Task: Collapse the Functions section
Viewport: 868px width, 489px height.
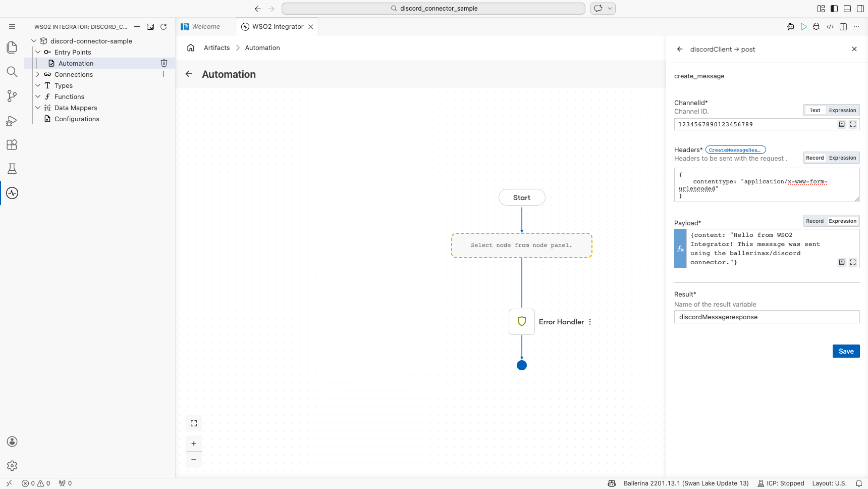Action: 38,96
